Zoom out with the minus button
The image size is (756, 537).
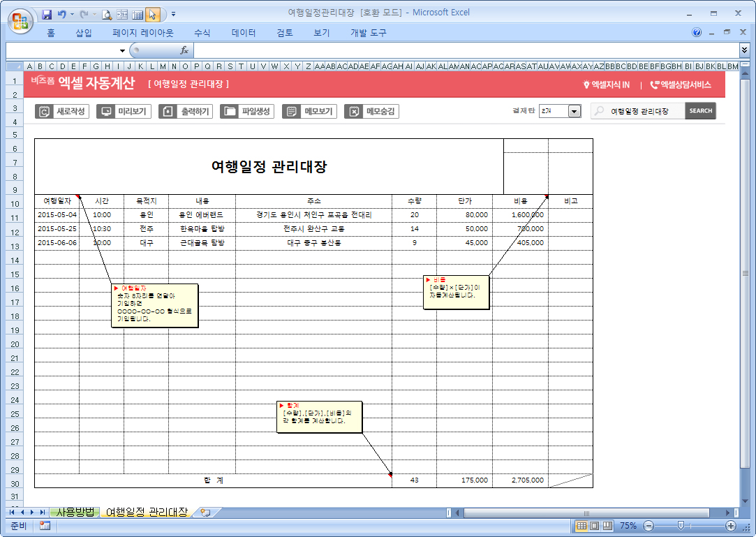tap(649, 526)
